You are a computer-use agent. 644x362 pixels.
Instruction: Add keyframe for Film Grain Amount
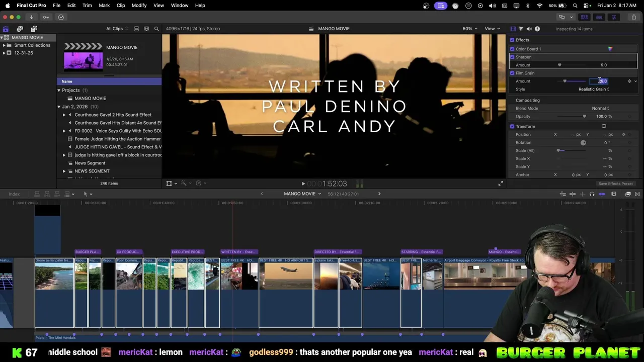pyautogui.click(x=629, y=81)
